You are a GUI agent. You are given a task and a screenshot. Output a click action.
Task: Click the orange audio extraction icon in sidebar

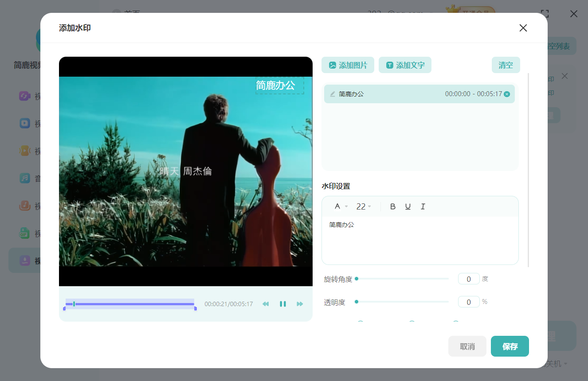click(25, 151)
